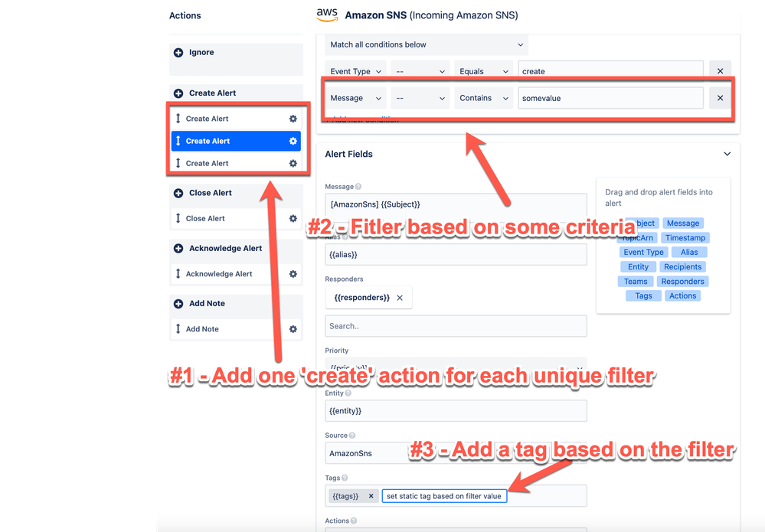Click reorder handle on highlighted Create Alert row

pyautogui.click(x=178, y=141)
